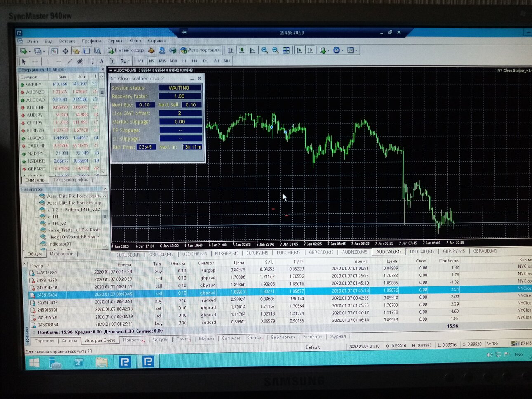Screen dimensions: 532x399
Task: Tile chart windows icon
Action: 286,50
